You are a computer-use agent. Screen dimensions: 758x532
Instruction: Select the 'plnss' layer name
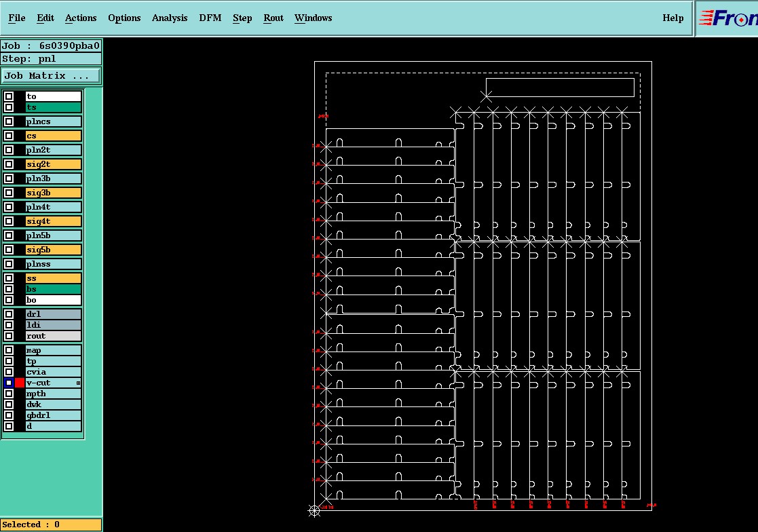click(53, 264)
